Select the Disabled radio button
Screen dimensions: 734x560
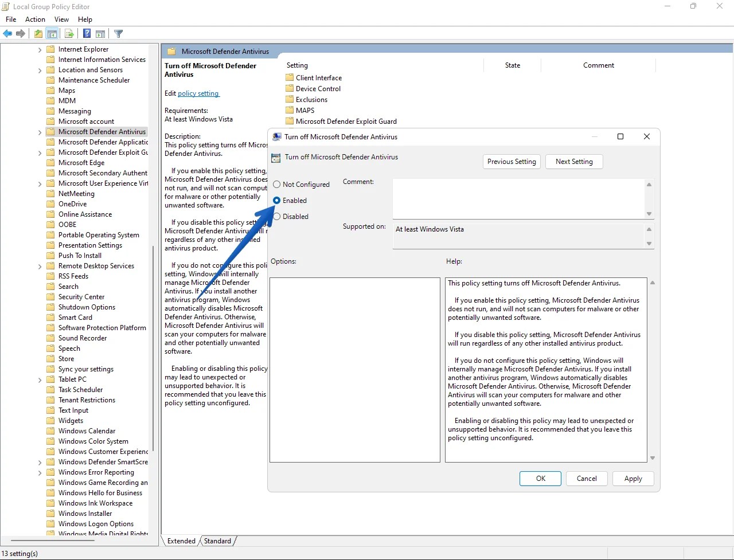click(x=277, y=216)
